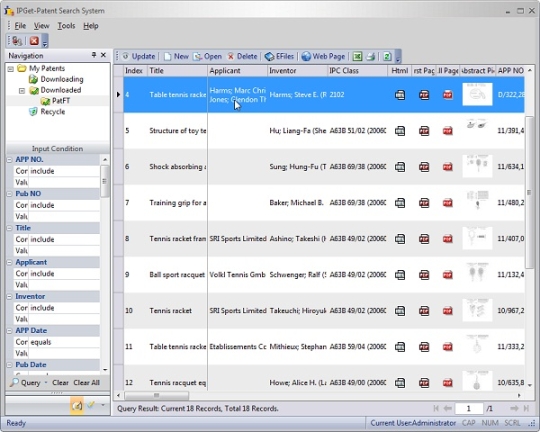Collapse the Applicant condition group
Viewport: 540px width, 432px height.
click(10, 263)
